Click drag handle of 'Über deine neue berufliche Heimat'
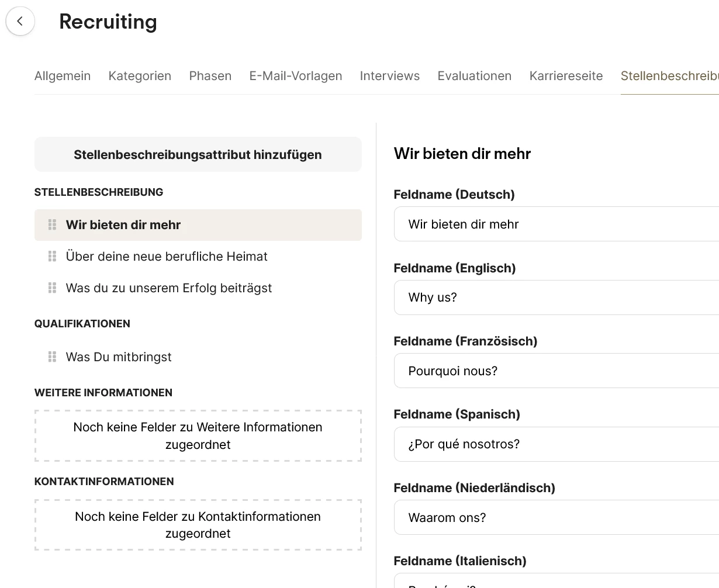Image resolution: width=719 pixels, height=588 pixels. click(52, 257)
